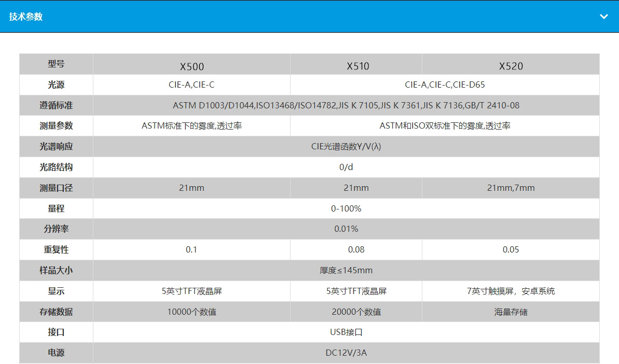Select the X510 model column header
This screenshot has width=619, height=364.
coord(357,66)
